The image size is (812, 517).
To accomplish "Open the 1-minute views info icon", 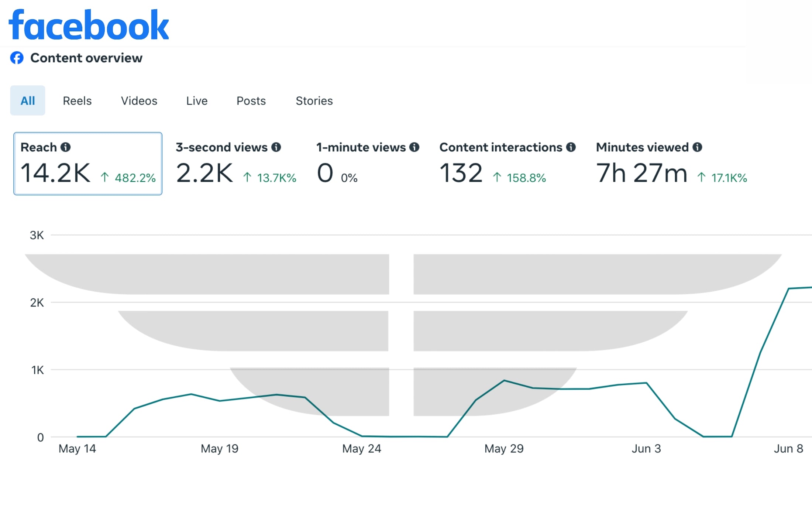I will click(414, 147).
